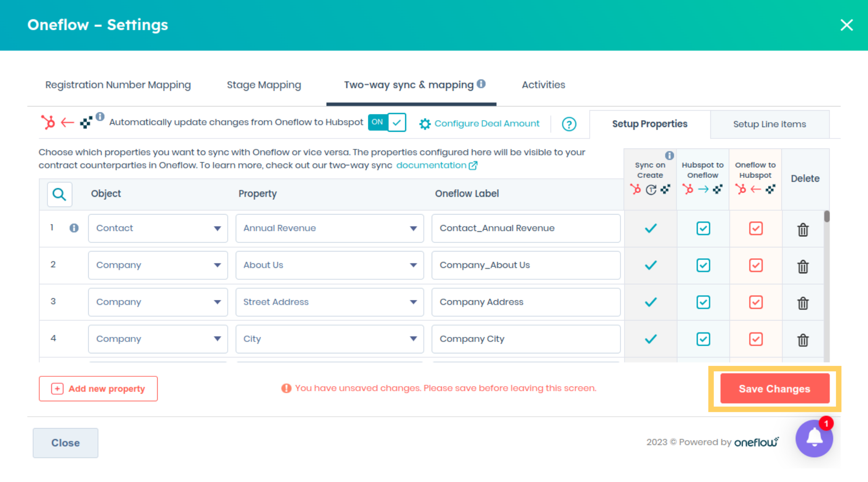Delete the Contact Annual Revenue row
This screenshot has height=482, width=868.
coord(803,230)
